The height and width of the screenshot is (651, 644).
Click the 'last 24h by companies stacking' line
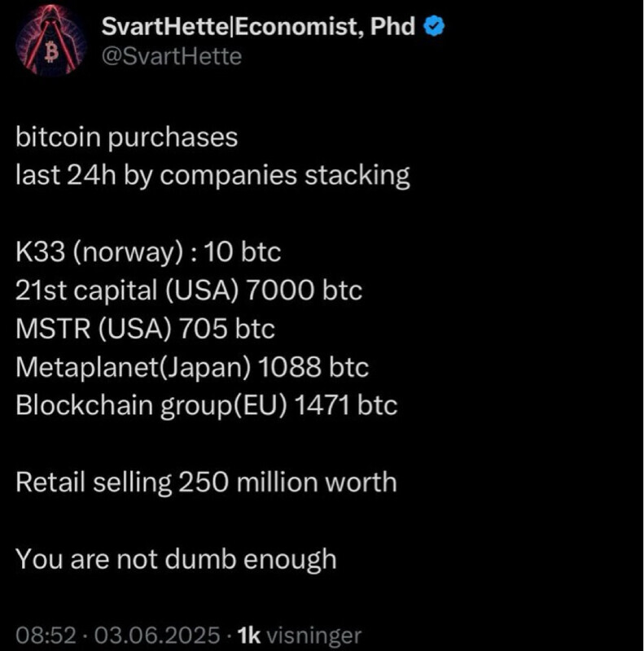[x=212, y=175]
